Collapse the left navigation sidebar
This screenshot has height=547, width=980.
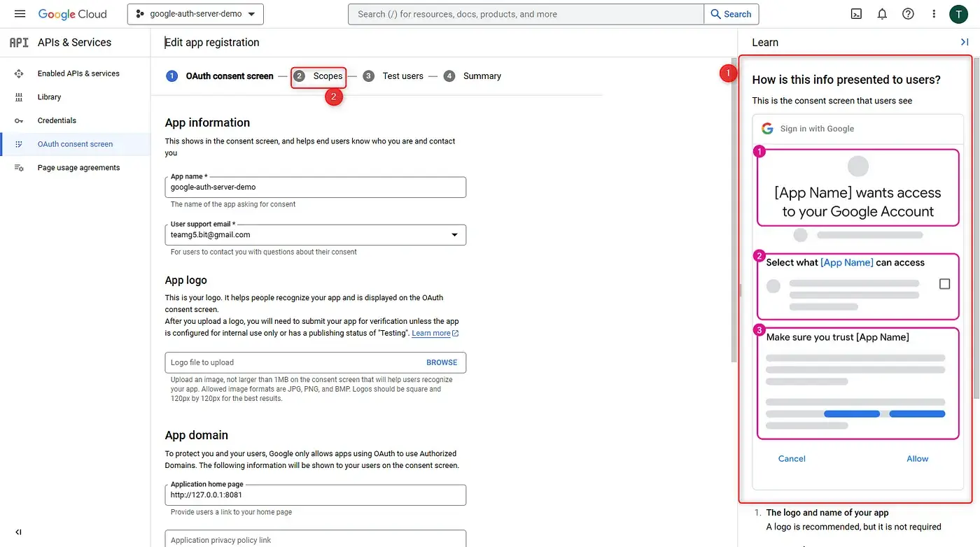(19, 532)
